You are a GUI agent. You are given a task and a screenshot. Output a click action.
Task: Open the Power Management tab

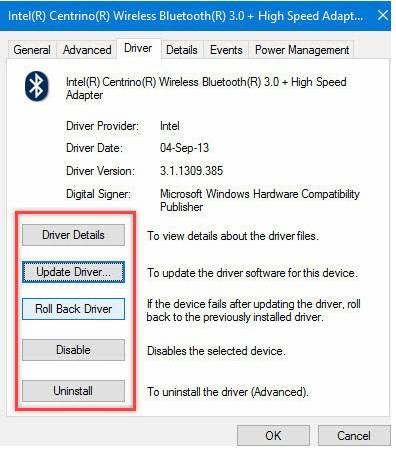click(x=302, y=50)
